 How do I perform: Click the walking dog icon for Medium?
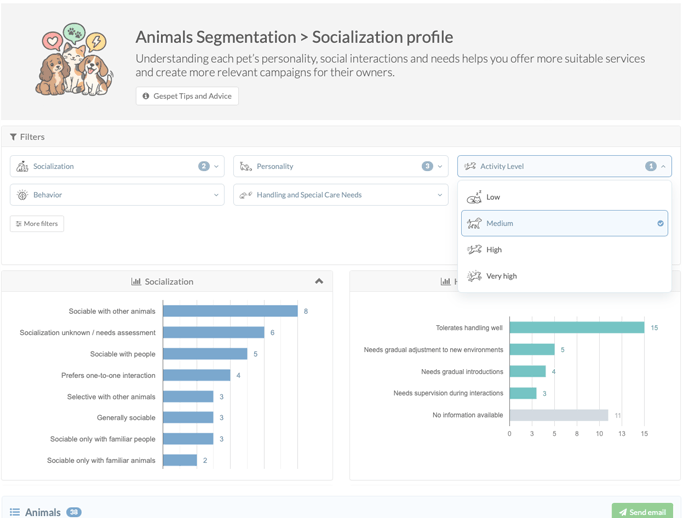coord(474,223)
